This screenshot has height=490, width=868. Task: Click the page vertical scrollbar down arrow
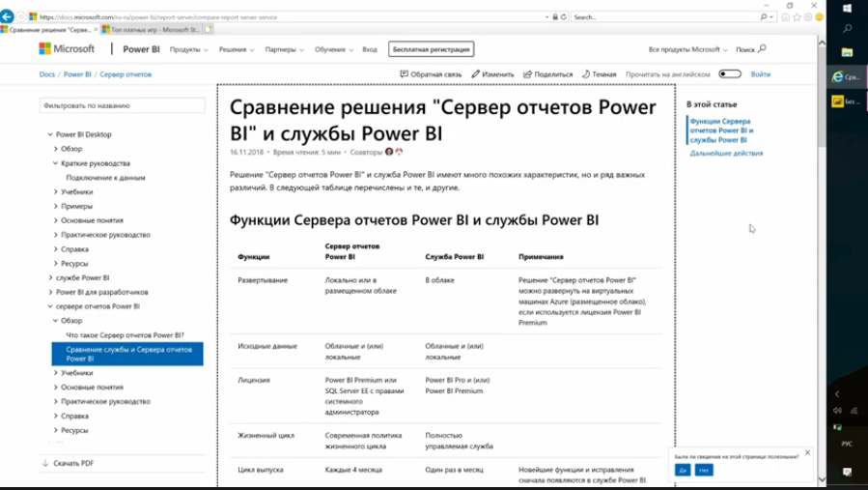coord(822,479)
